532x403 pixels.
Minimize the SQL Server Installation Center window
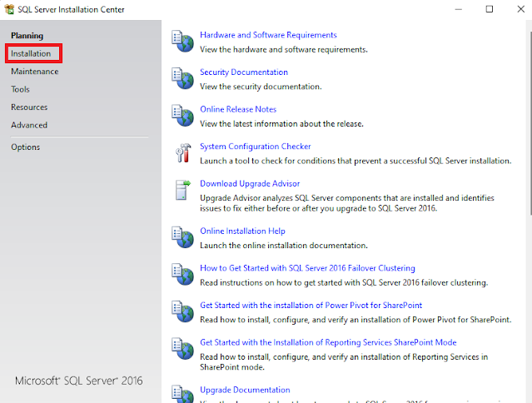459,9
